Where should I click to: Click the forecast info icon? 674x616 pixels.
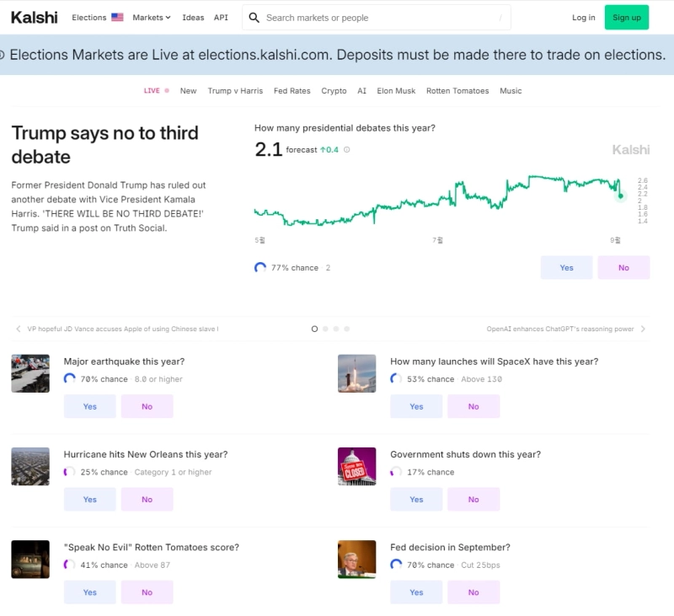point(347,150)
